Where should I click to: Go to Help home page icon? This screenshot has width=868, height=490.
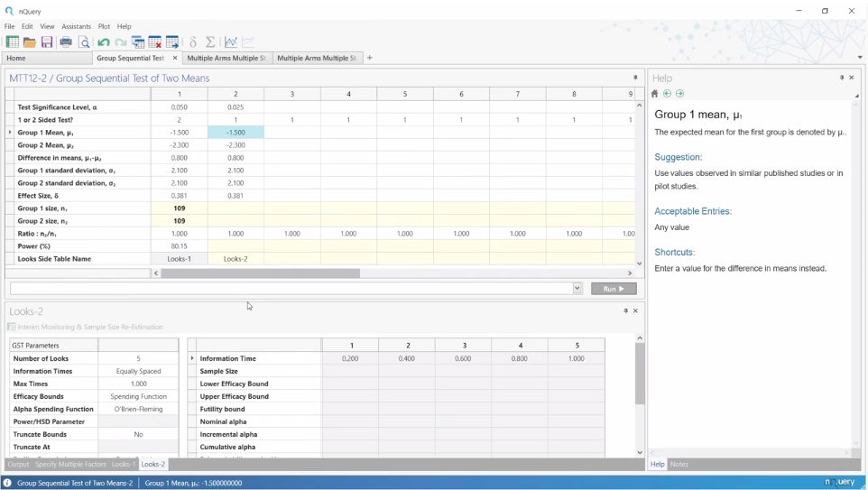point(655,94)
